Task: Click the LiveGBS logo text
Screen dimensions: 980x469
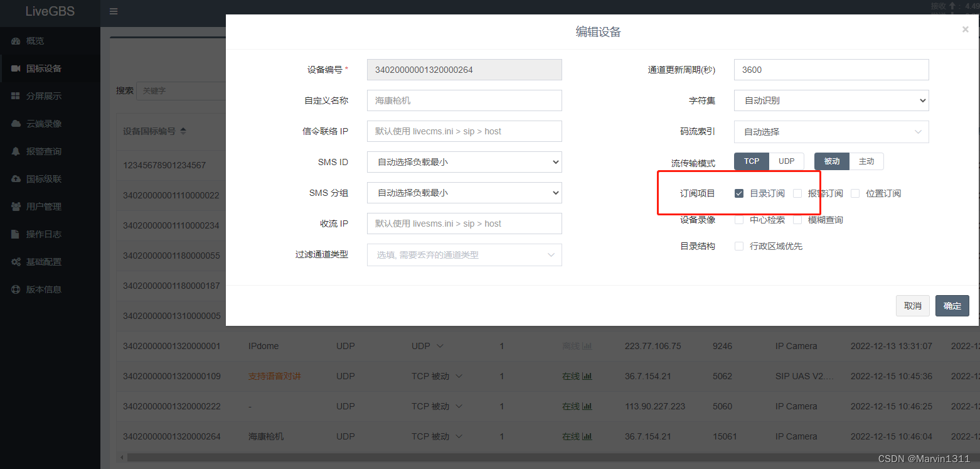Action: click(50, 11)
